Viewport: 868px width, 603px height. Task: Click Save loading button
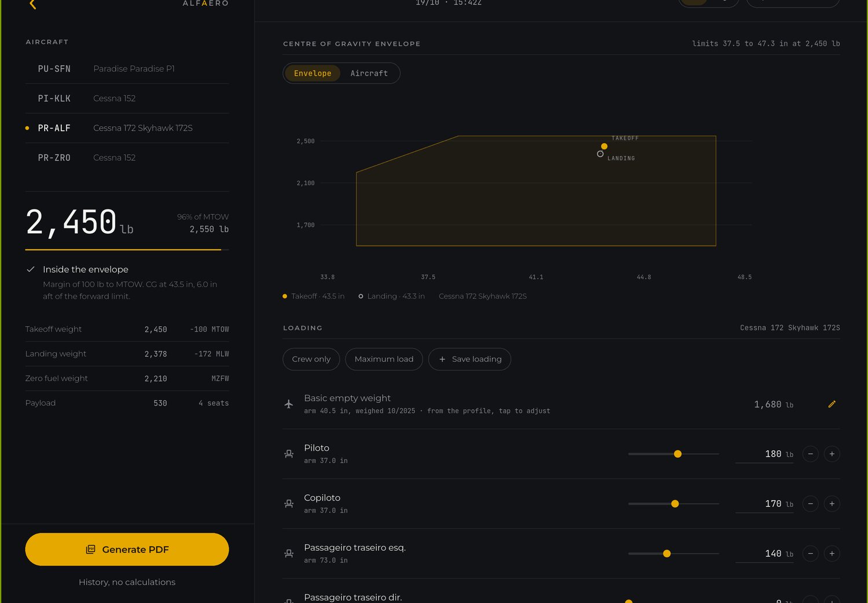coord(469,359)
